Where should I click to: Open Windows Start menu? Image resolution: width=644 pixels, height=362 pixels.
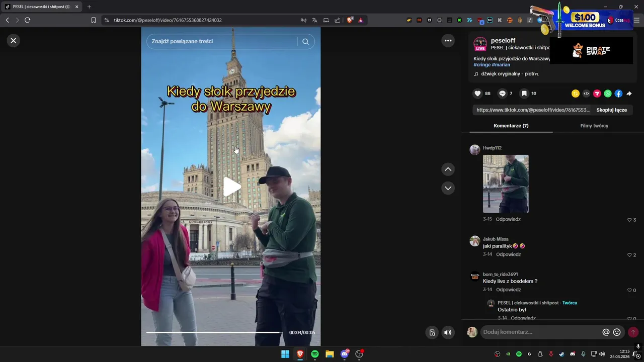pos(285,354)
